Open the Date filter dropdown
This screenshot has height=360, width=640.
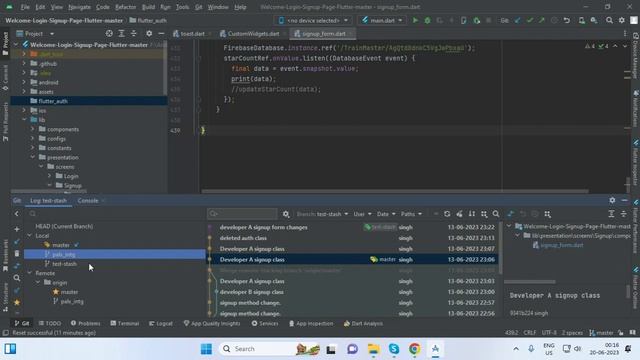(x=386, y=214)
